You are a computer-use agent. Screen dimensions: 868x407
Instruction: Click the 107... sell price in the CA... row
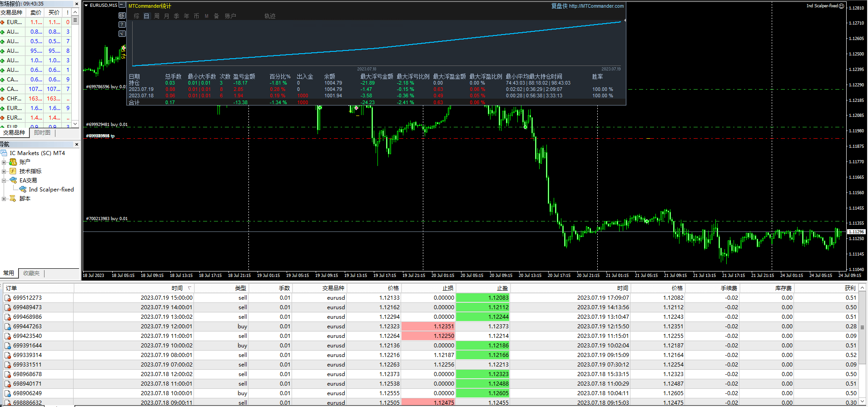tap(35, 89)
